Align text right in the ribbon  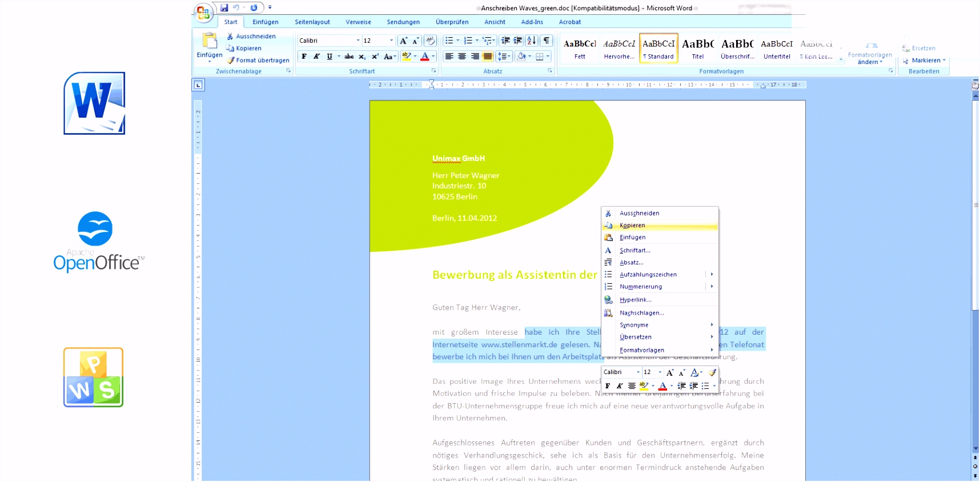tap(475, 57)
